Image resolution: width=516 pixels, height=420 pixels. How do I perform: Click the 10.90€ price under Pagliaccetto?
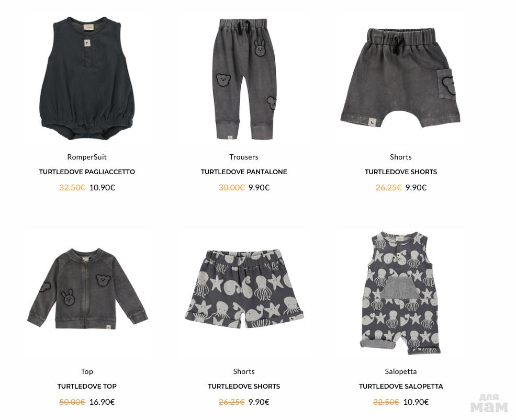[102, 187]
